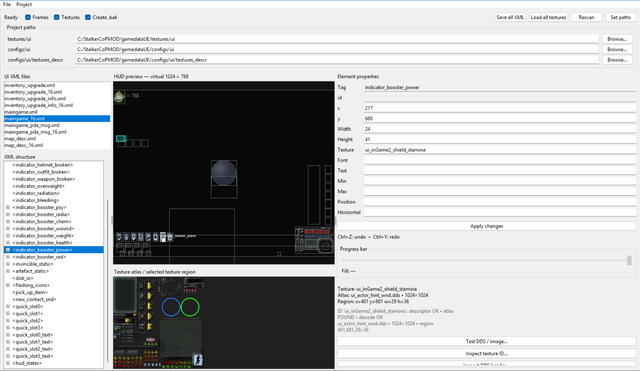
Task: Click the XML structure vertical scrollbar
Action: point(108,280)
